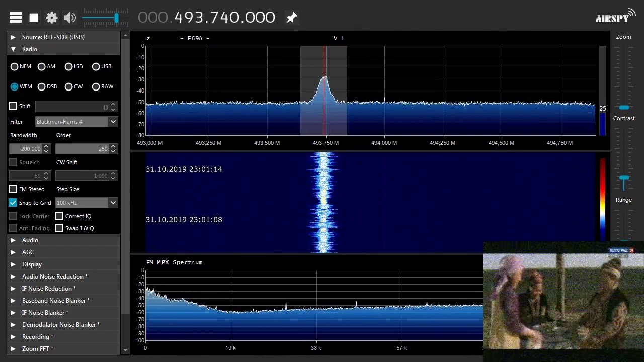Enable the Swap I & Q checkbox
The image size is (644, 362).
point(59,228)
